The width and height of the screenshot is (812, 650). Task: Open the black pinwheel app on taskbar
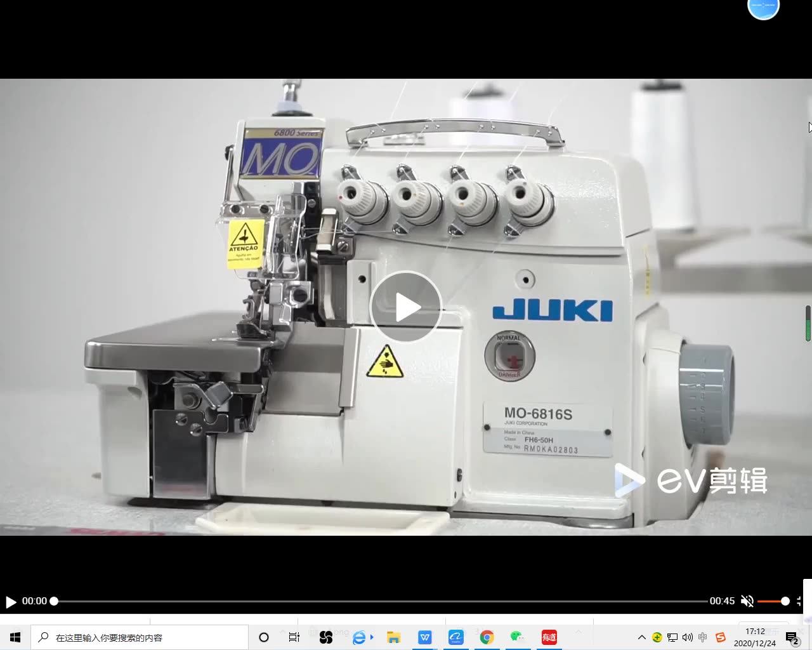[x=326, y=637]
